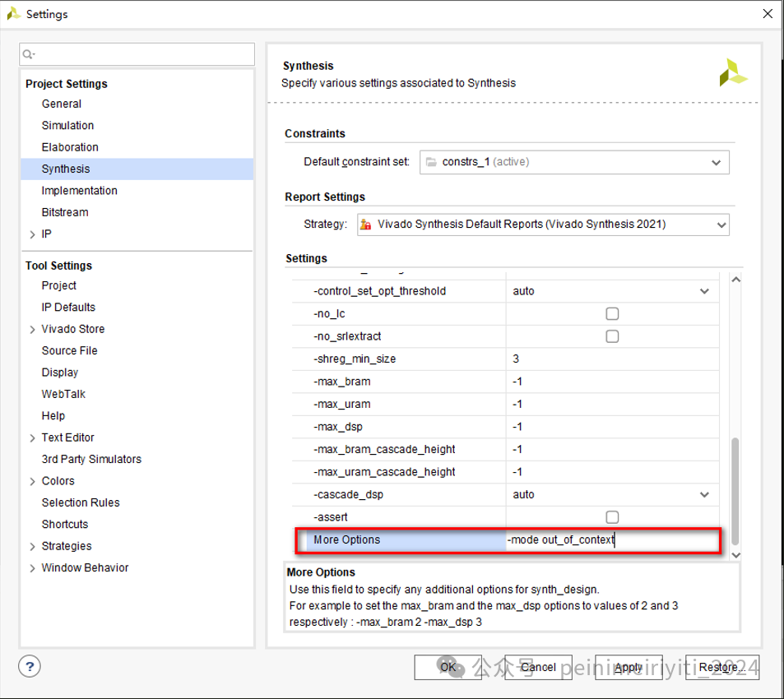This screenshot has width=784, height=699.
Task: Click the Strategy report lock icon
Action: coord(366,225)
